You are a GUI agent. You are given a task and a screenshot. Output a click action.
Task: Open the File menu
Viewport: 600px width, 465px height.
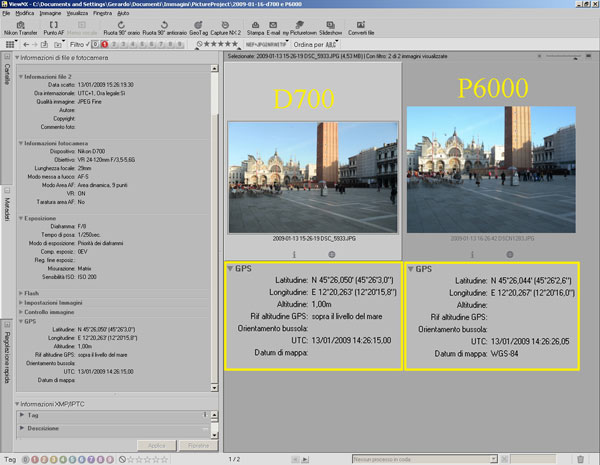click(x=6, y=13)
